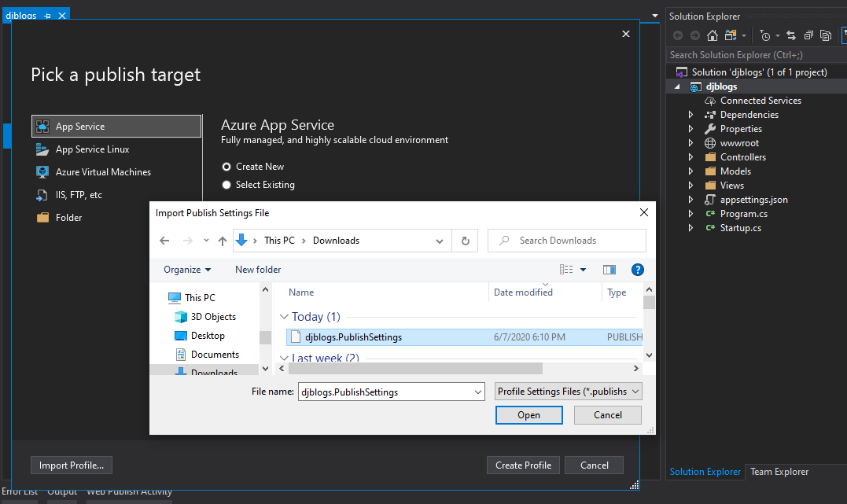Click the Import Profile... button
The image size is (847, 504).
pos(72,465)
